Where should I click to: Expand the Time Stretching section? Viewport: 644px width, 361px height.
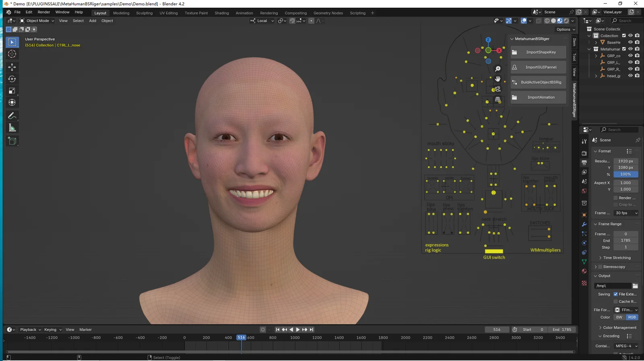(616, 258)
